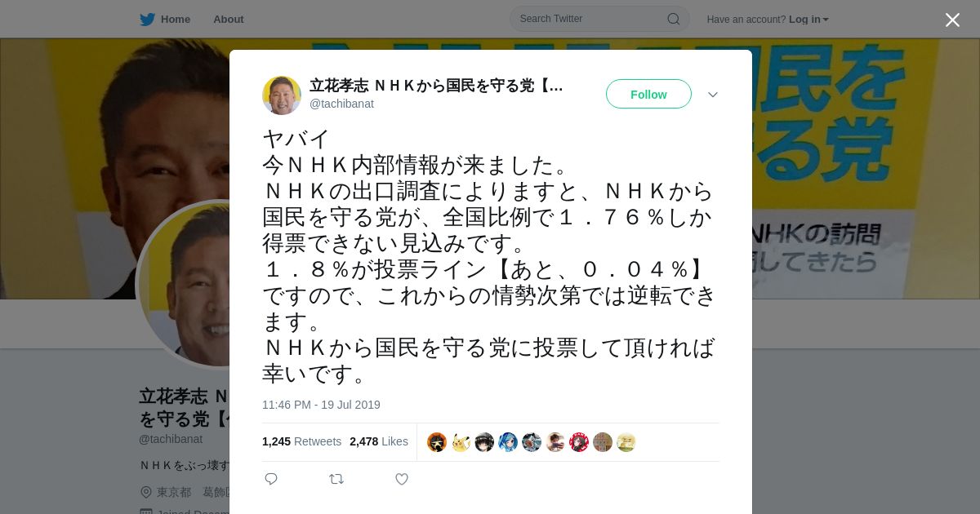Screen dimensions: 980x514
Task: Click the Twitter bird Home icon
Action: 147,20
